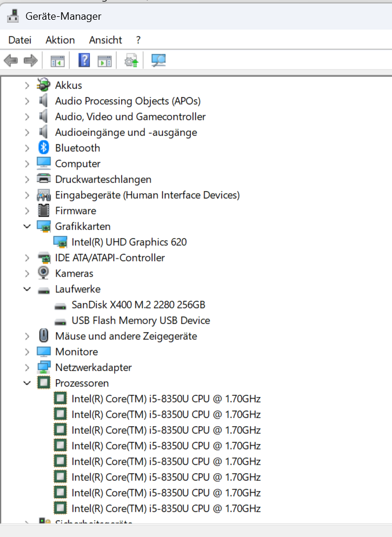Click the Akkus battery icon
Screen dimensions: 392x537
tap(43, 85)
